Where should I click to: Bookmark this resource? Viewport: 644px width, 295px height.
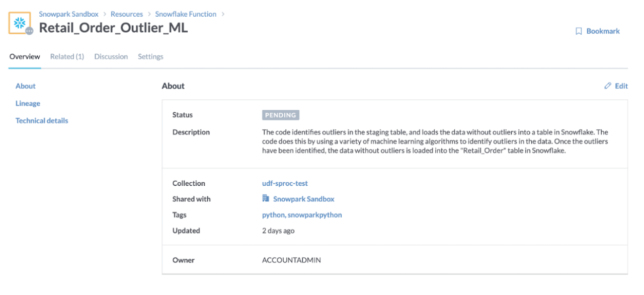click(x=598, y=31)
